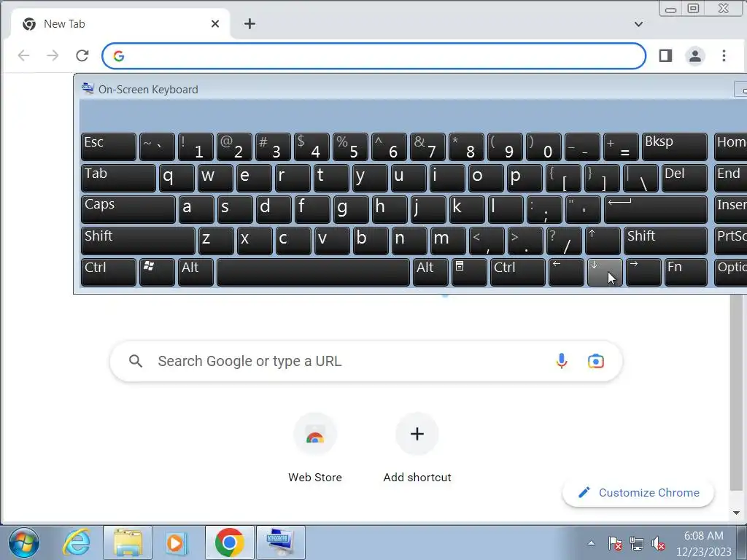This screenshot has height=560, width=747.
Task: Start voice search with the microphone icon
Action: point(562,362)
